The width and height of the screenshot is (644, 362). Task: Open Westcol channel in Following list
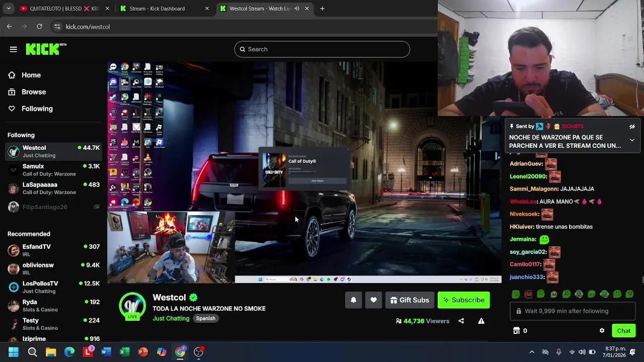point(53,151)
